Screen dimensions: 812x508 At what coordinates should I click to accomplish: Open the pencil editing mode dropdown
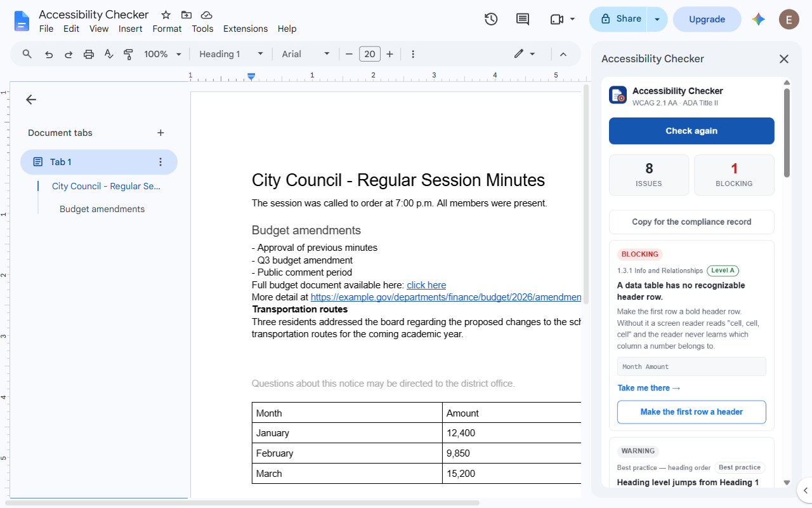(x=525, y=54)
